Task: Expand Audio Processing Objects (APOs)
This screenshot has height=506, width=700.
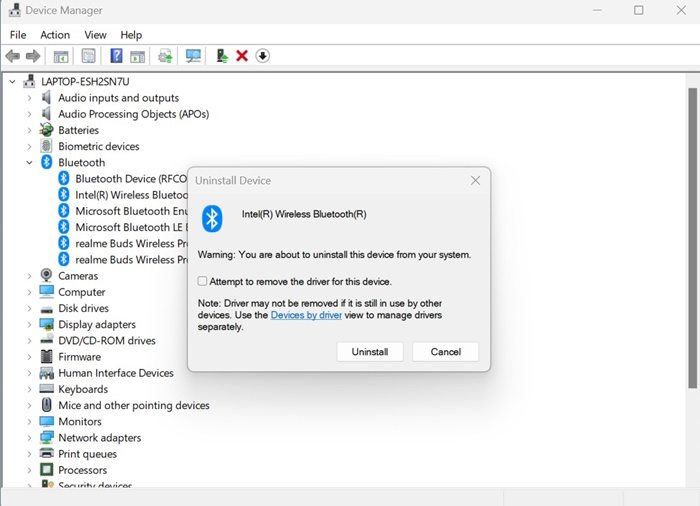Action: [x=29, y=114]
